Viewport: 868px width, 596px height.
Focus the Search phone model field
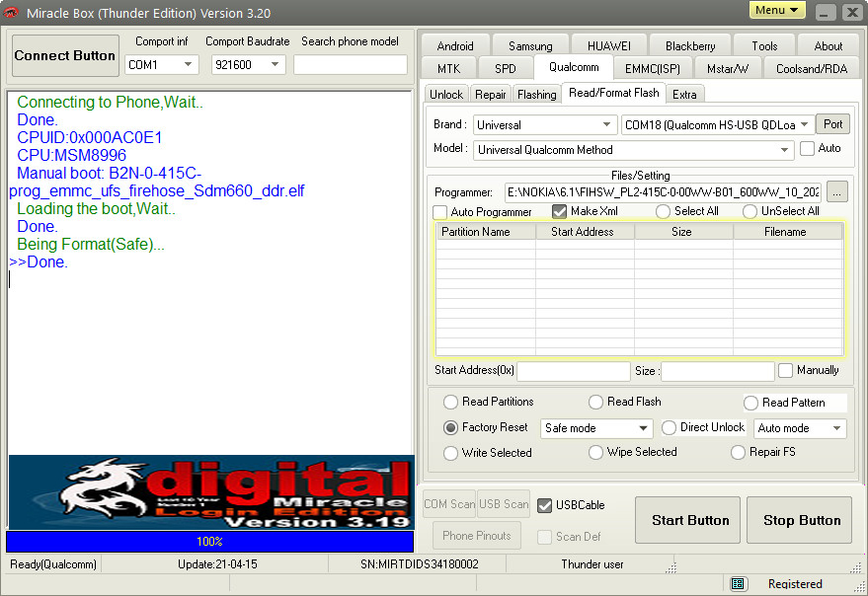tap(351, 65)
